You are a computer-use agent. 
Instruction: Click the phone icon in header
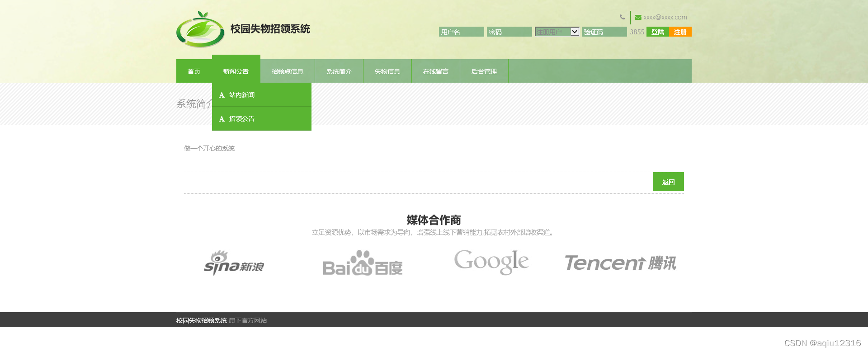tap(623, 17)
